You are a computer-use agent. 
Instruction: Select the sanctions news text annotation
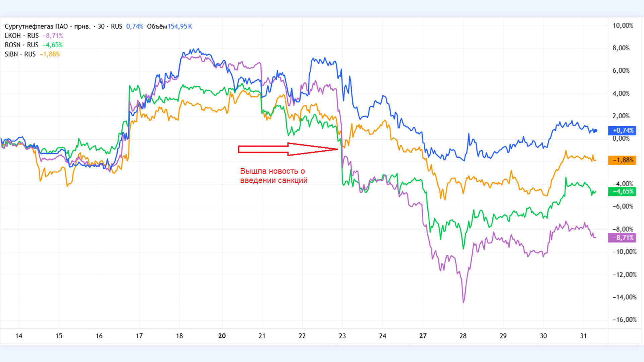point(273,176)
